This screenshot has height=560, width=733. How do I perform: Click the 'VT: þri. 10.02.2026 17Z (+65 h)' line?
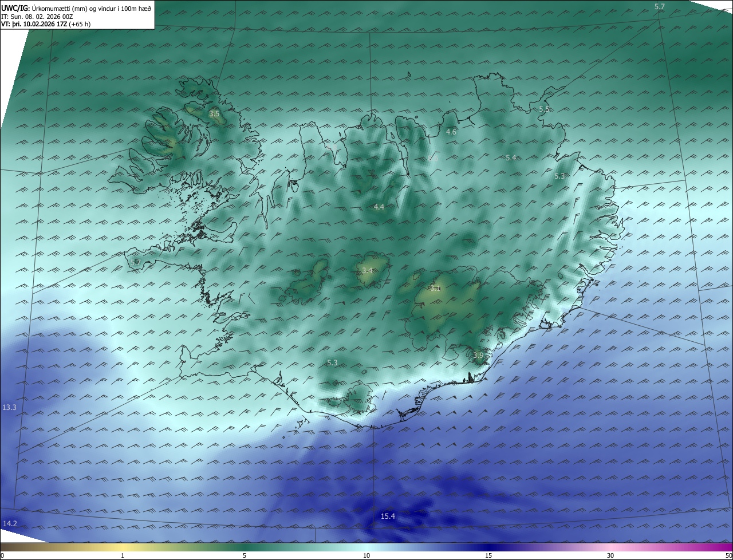tap(46, 24)
